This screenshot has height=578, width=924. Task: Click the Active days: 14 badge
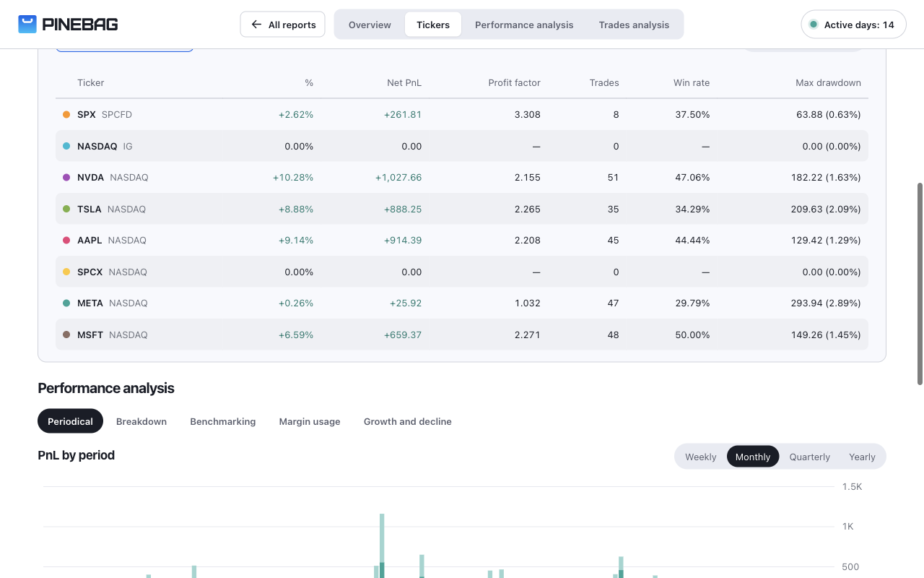pyautogui.click(x=853, y=25)
